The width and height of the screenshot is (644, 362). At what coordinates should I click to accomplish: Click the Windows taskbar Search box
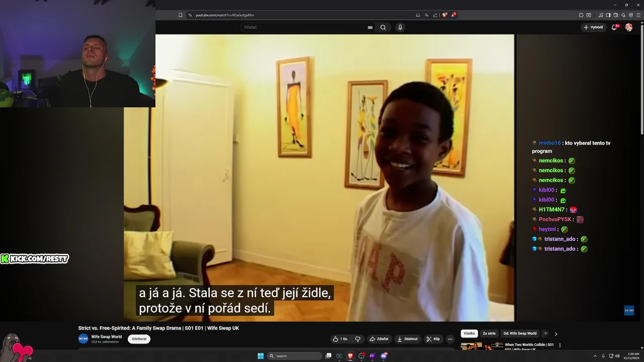pos(295,356)
